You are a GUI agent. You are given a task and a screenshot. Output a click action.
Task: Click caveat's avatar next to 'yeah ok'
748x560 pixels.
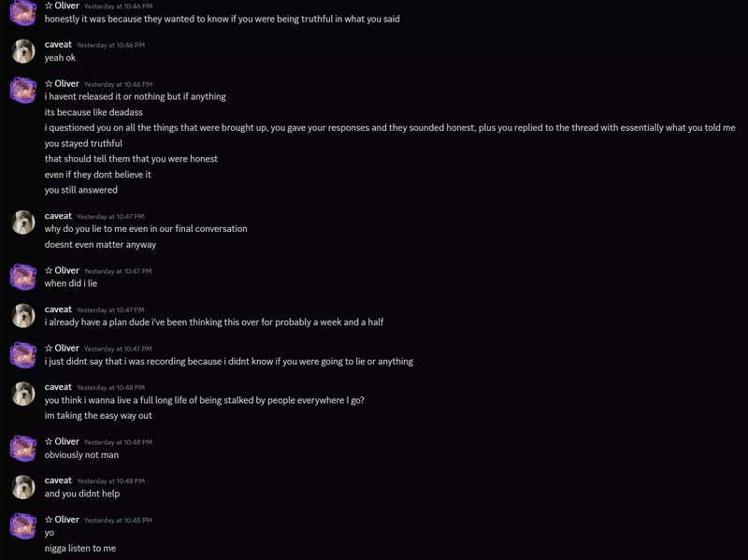pos(23,51)
